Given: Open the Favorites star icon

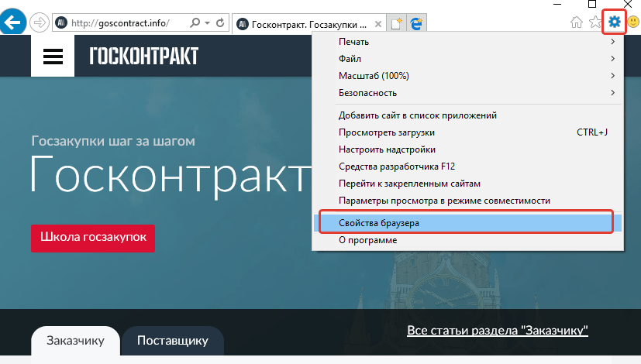Looking at the screenshot, I should click(595, 22).
